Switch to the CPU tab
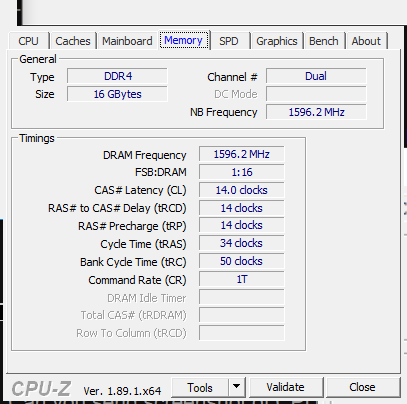Image resolution: width=407 pixels, height=404 pixels. click(x=29, y=41)
